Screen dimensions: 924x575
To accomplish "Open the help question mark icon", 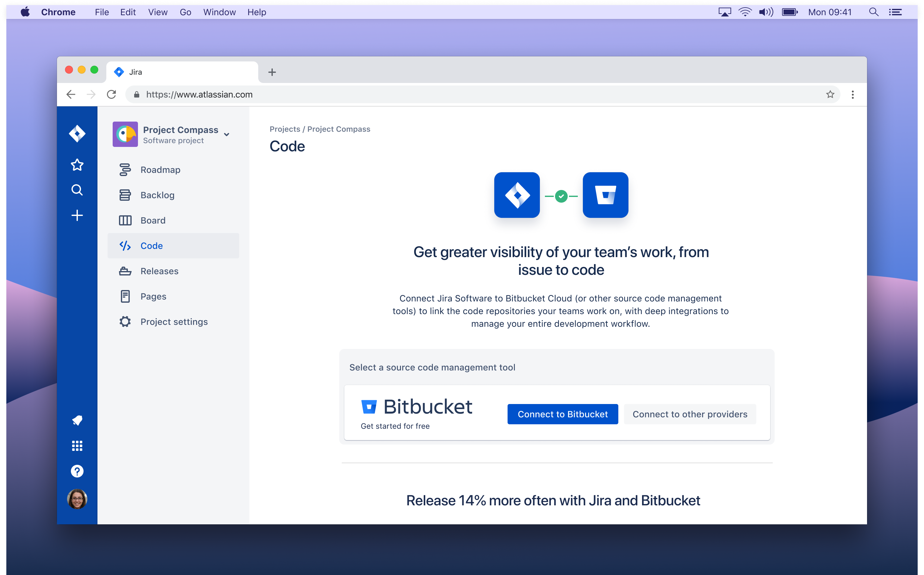I will coord(77,471).
